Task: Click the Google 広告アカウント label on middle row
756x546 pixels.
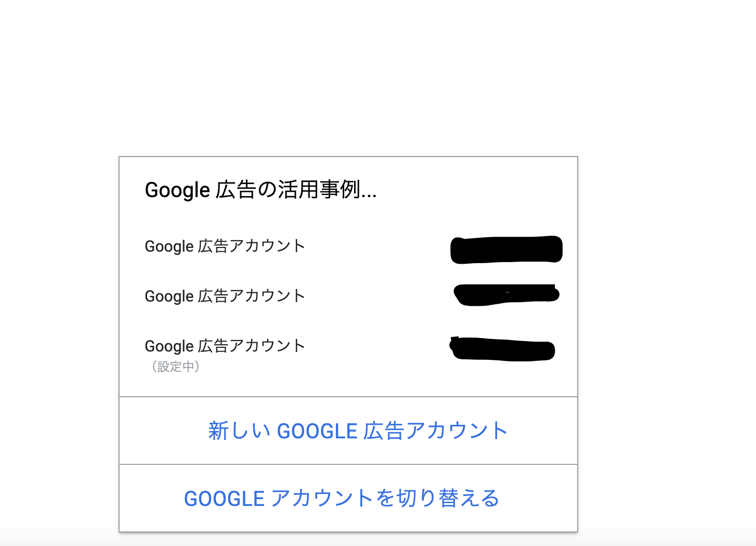Action: click(x=225, y=296)
